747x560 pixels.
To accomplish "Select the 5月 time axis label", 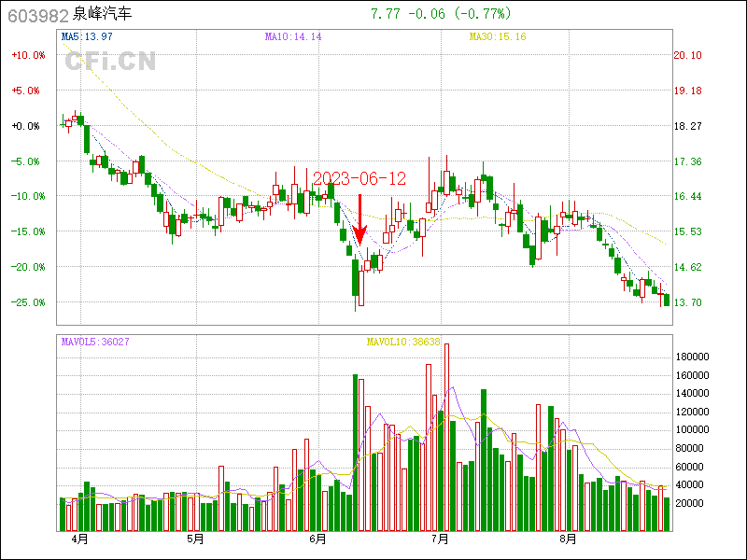I will [x=195, y=539].
